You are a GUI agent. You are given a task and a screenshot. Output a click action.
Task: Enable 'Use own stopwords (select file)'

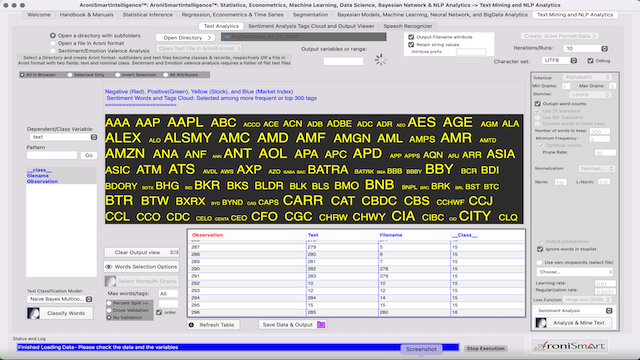540,262
